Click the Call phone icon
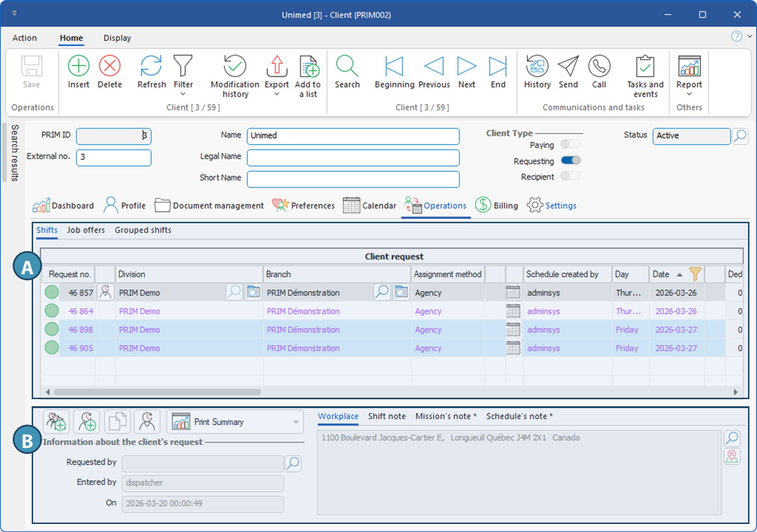The image size is (757, 532). click(x=599, y=66)
